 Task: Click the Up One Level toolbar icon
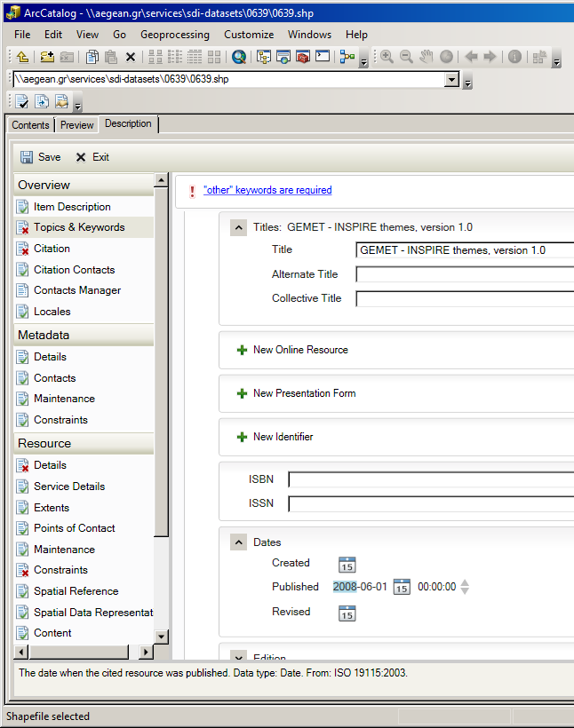tap(22, 57)
